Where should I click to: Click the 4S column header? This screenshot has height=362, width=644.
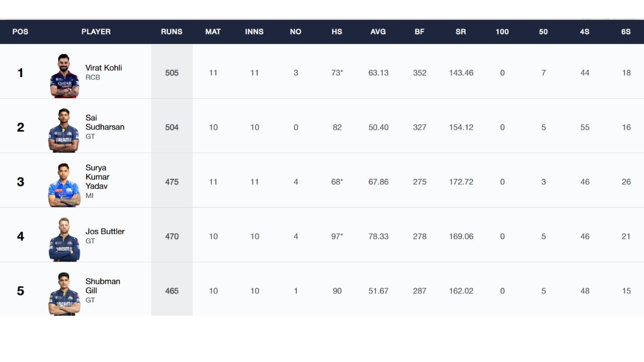point(585,32)
